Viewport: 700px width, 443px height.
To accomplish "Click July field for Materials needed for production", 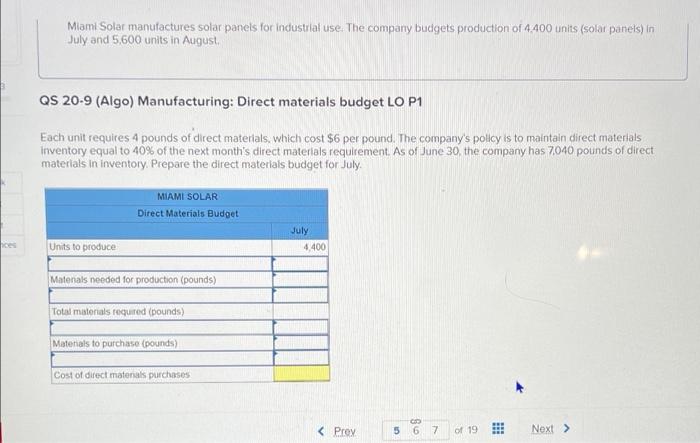I will [x=300, y=280].
